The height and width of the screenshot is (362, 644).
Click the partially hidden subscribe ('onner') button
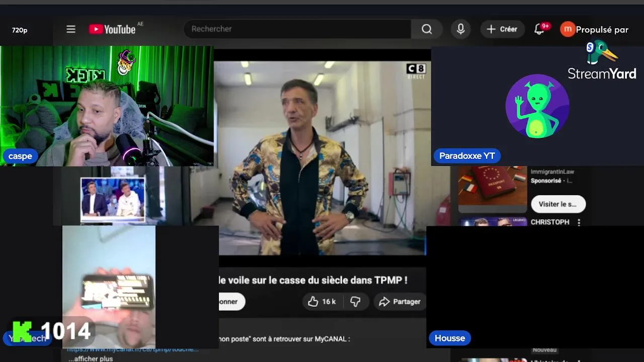(x=232, y=302)
